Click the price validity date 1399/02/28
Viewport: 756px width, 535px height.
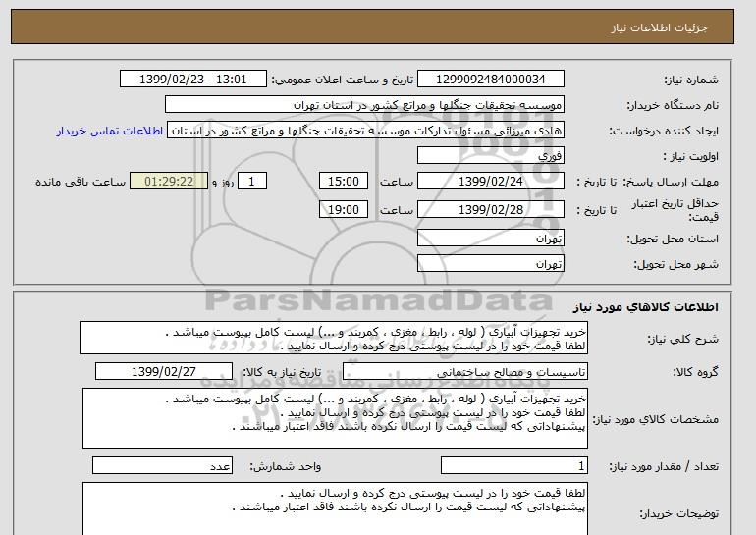coord(490,210)
